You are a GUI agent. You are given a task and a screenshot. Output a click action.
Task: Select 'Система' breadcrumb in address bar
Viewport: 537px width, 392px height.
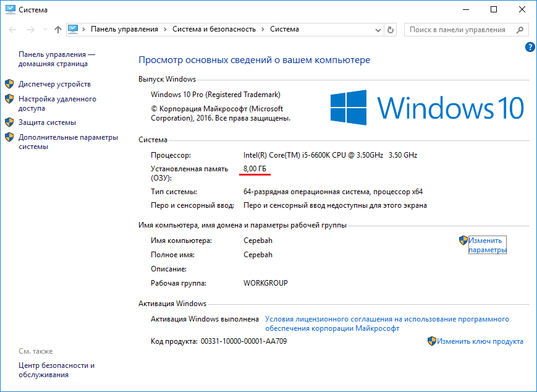click(285, 29)
